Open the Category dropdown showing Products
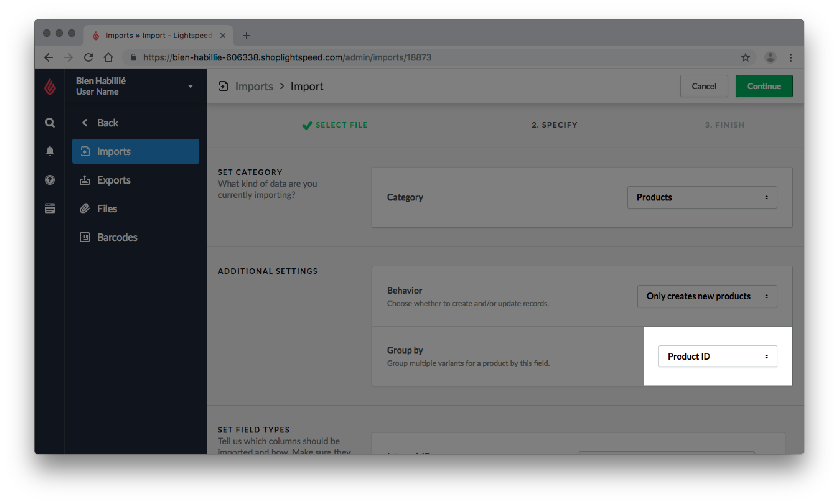Image resolution: width=839 pixels, height=504 pixels. (702, 197)
